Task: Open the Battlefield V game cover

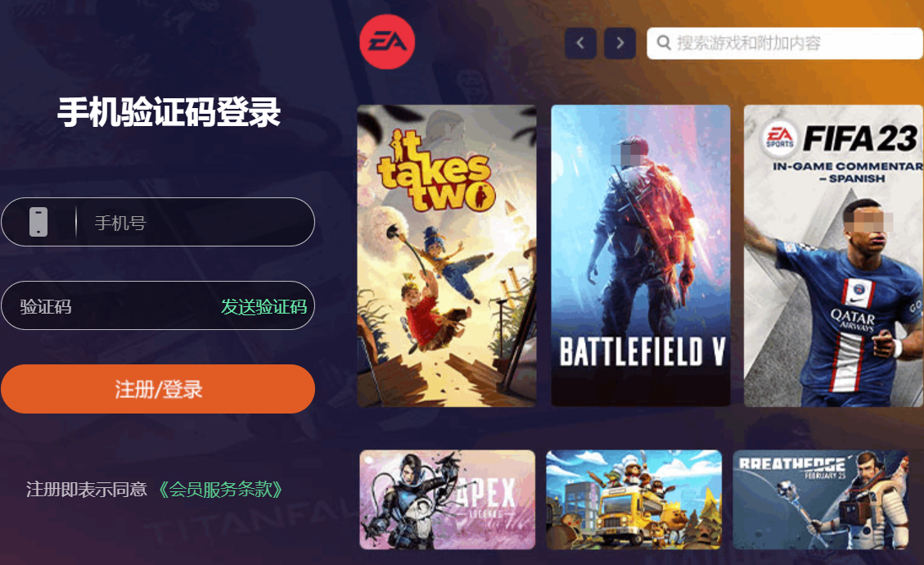Action: (641, 256)
